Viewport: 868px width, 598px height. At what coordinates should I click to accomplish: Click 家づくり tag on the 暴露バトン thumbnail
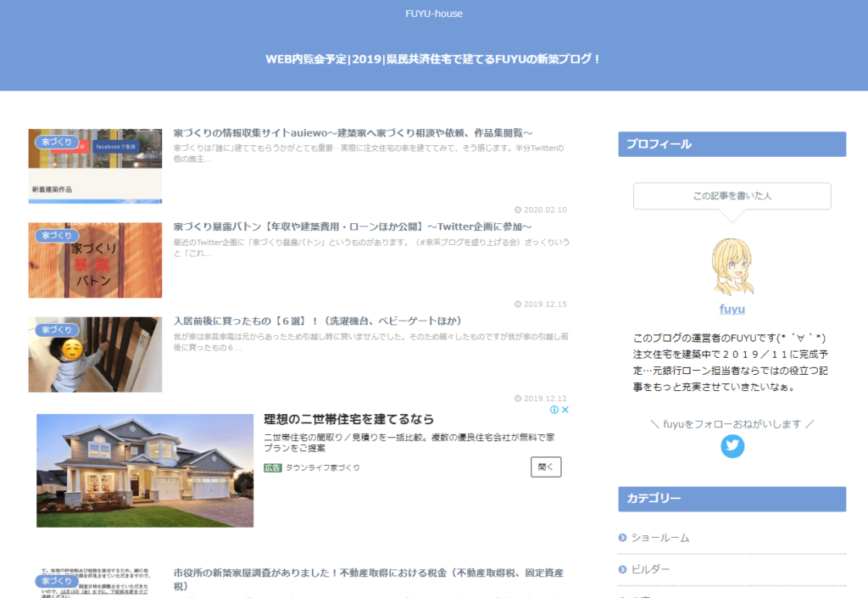57,235
